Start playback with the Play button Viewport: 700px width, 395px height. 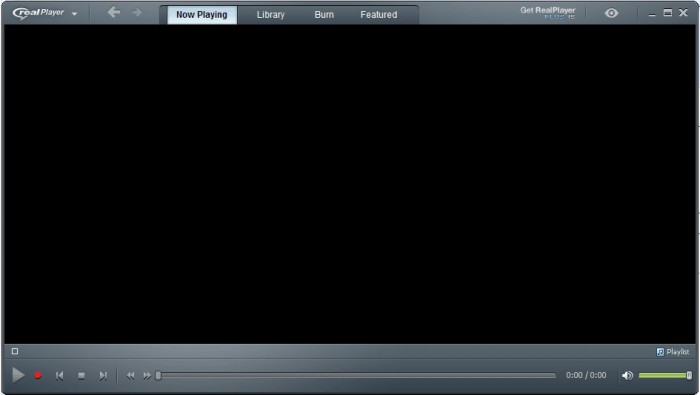point(18,375)
